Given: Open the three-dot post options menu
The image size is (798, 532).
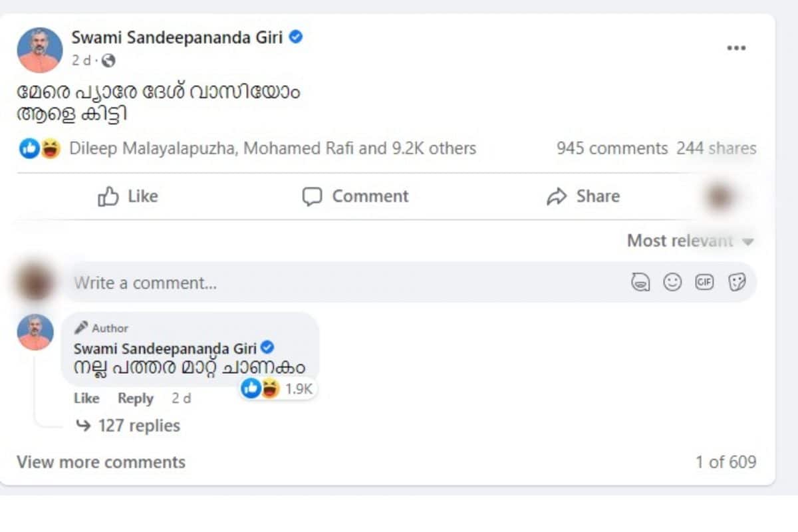Looking at the screenshot, I should 735,49.
